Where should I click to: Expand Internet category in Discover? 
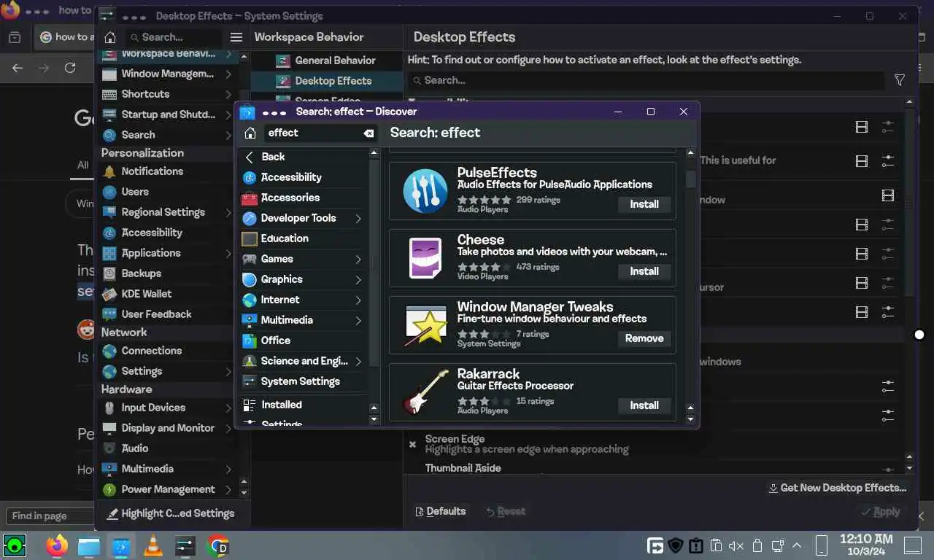(358, 300)
